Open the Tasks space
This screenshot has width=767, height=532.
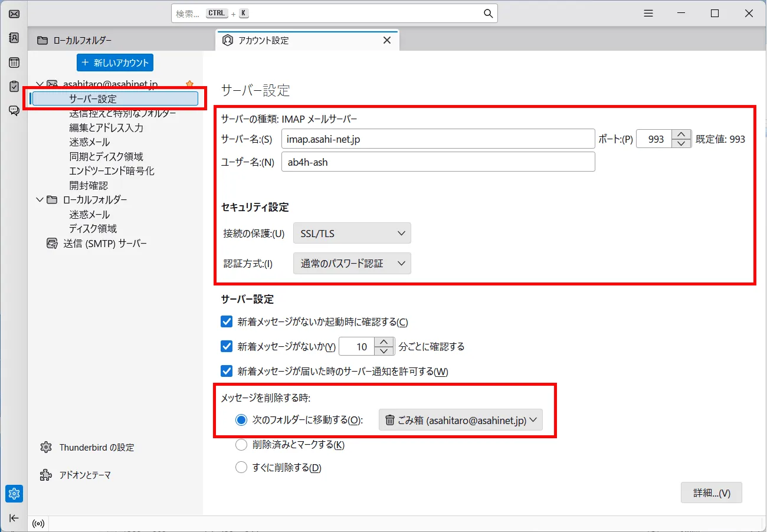click(14, 86)
